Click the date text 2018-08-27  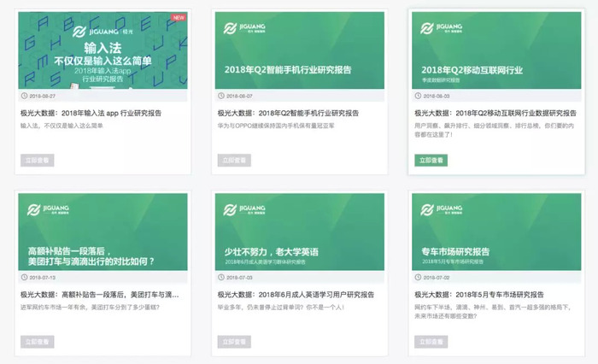(43, 97)
